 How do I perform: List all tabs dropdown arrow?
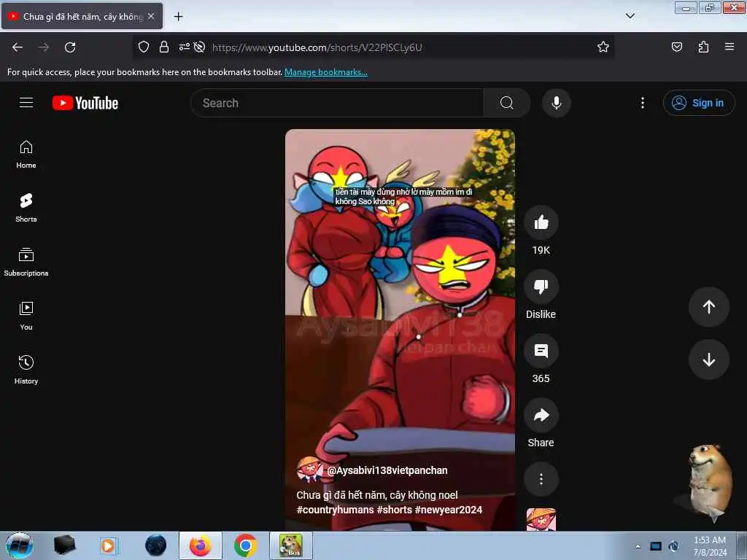630,16
